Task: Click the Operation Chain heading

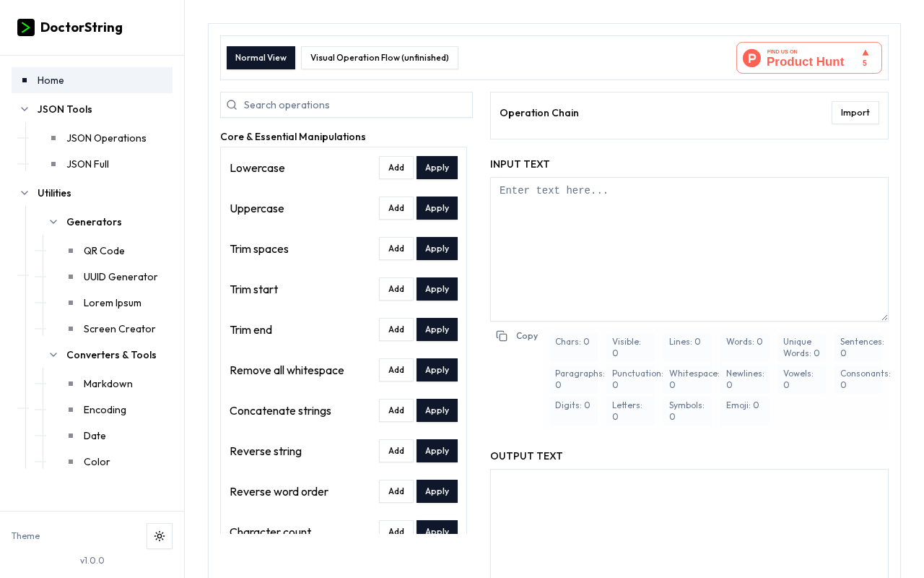Action: (539, 113)
